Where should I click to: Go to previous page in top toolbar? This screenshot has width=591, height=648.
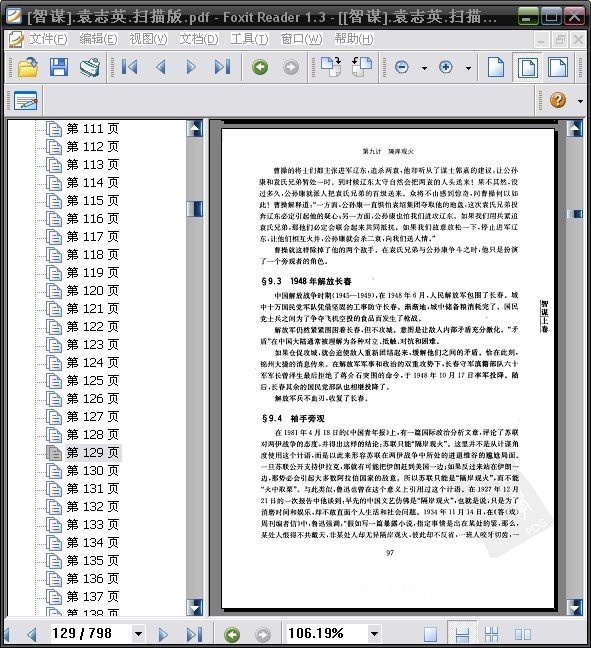[x=161, y=67]
